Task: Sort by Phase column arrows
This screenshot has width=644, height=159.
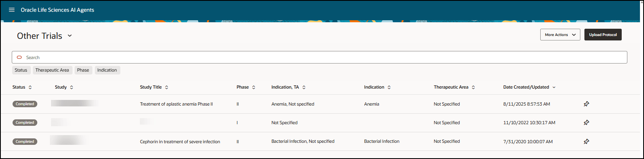Action: [254, 87]
